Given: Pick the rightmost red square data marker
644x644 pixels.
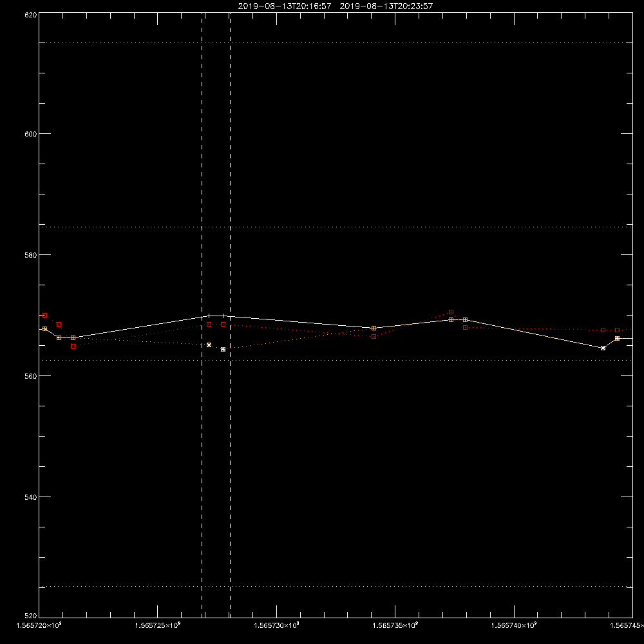Looking at the screenshot, I should pos(618,330).
